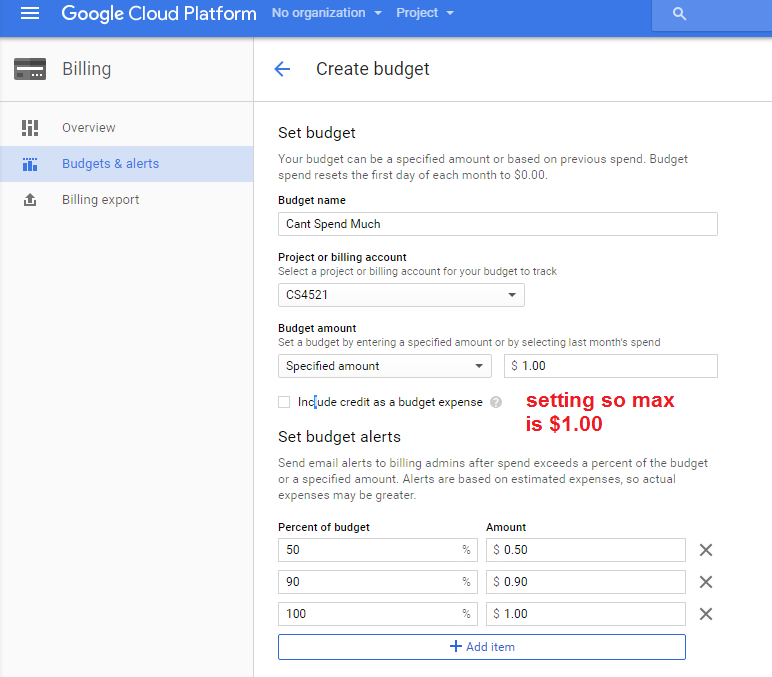Click the Billing export upload icon
Viewport: 772px width, 677px height.
(30, 200)
